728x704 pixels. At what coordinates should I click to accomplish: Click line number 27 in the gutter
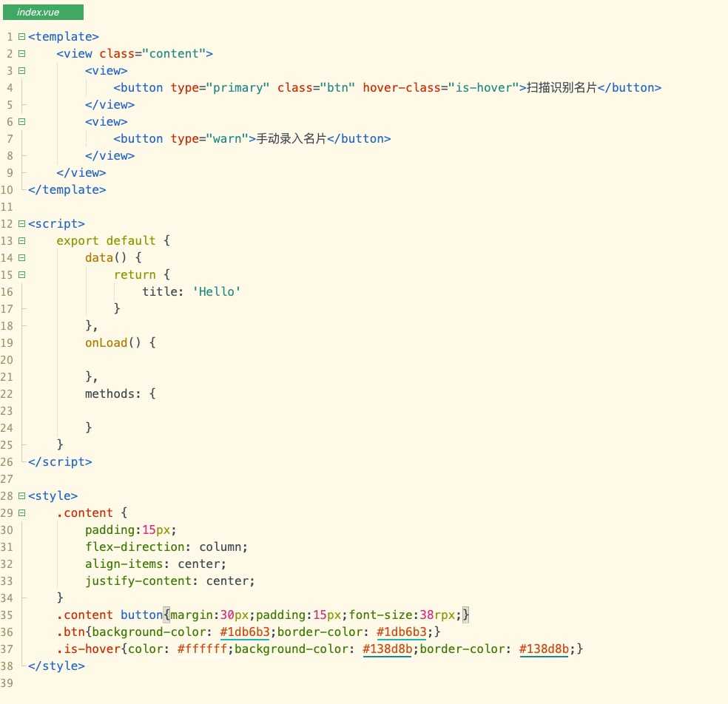(7, 479)
